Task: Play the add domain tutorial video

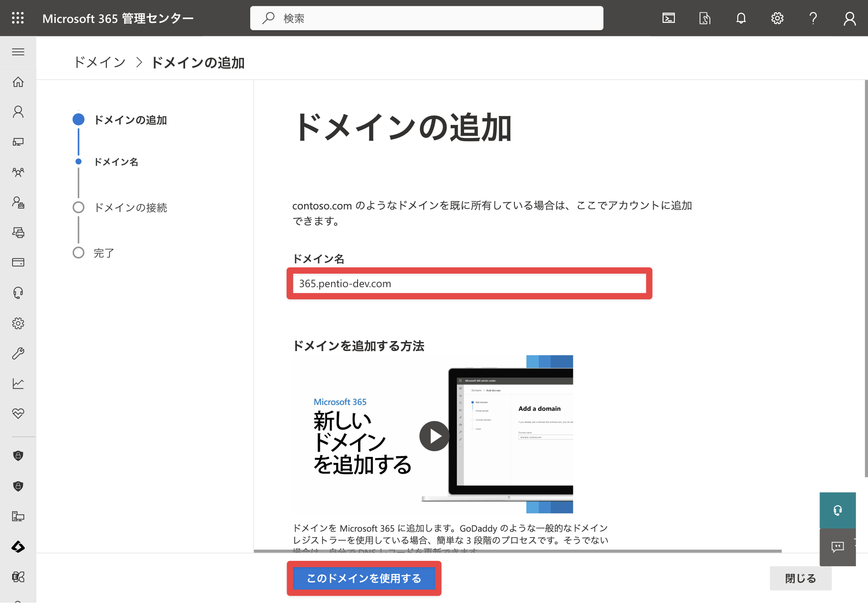Action: (x=434, y=436)
